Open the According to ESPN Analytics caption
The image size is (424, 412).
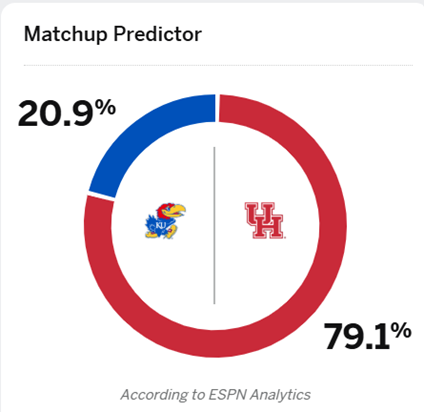215,395
